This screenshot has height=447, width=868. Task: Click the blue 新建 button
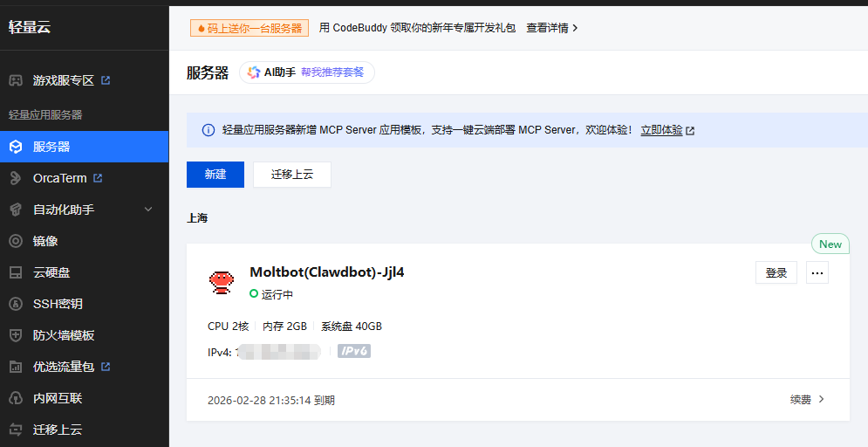[x=215, y=175]
